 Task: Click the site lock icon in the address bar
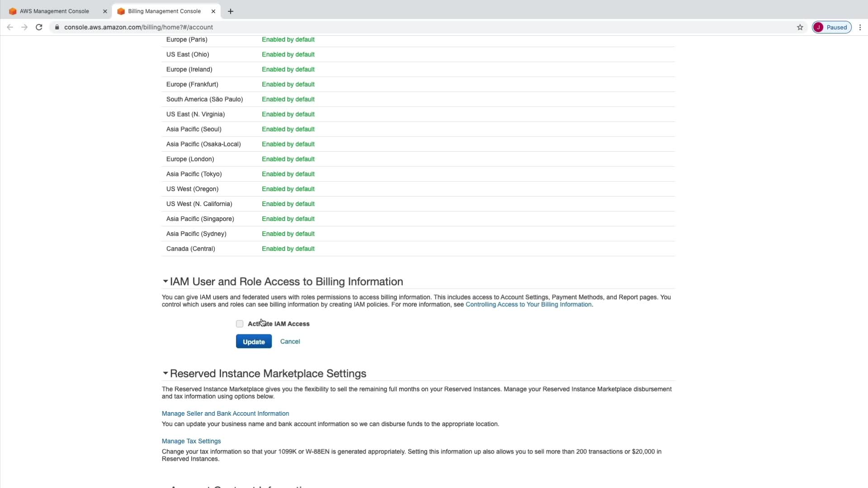pos(57,27)
